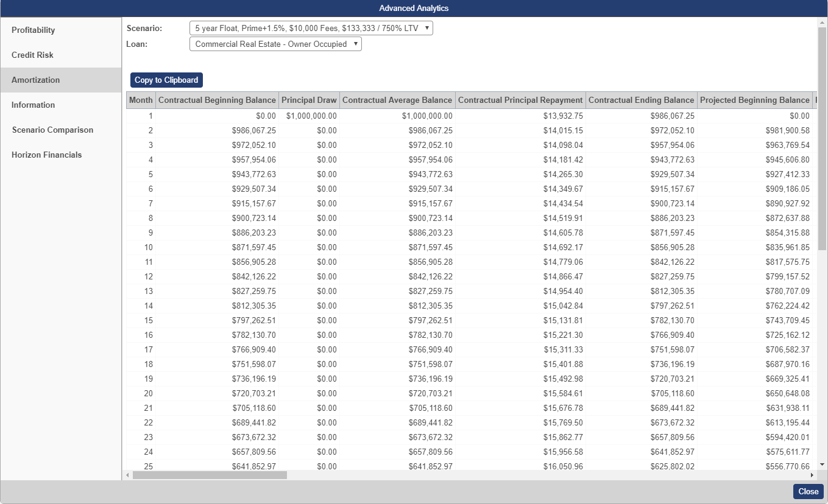Open the Scenario dropdown
The height and width of the screenshot is (504, 828).
[311, 28]
